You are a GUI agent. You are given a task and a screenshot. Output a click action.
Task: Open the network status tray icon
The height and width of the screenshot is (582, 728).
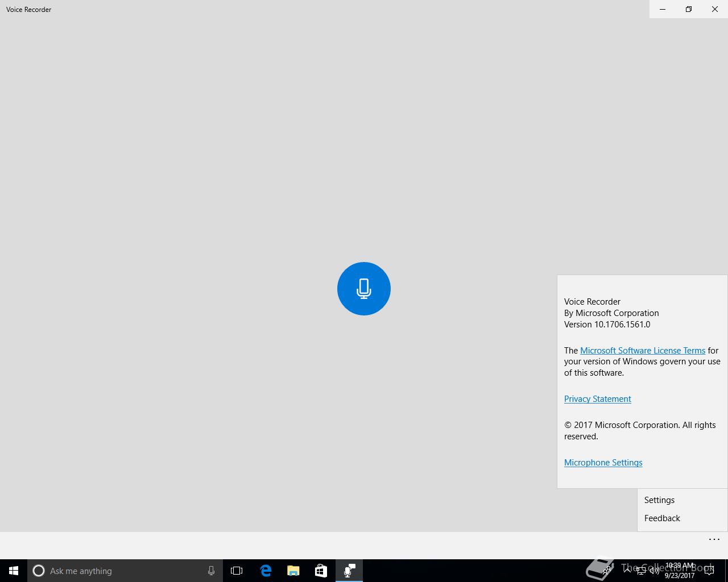click(x=641, y=571)
